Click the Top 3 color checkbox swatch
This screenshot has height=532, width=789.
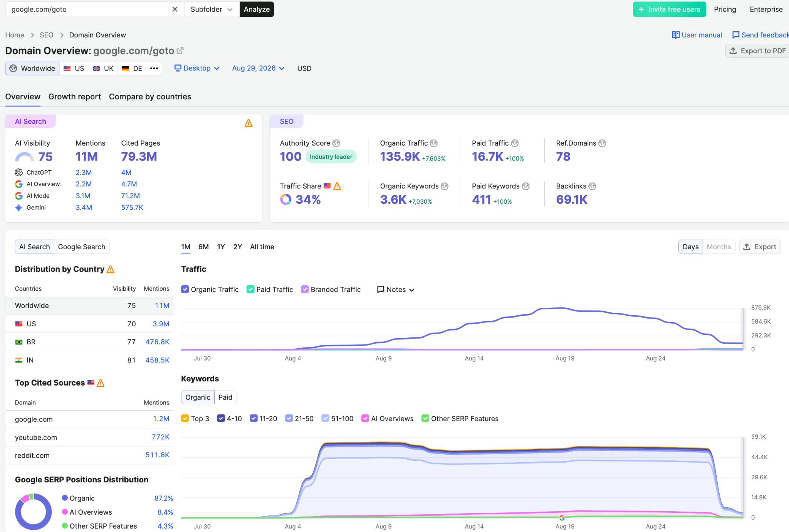[x=185, y=418]
